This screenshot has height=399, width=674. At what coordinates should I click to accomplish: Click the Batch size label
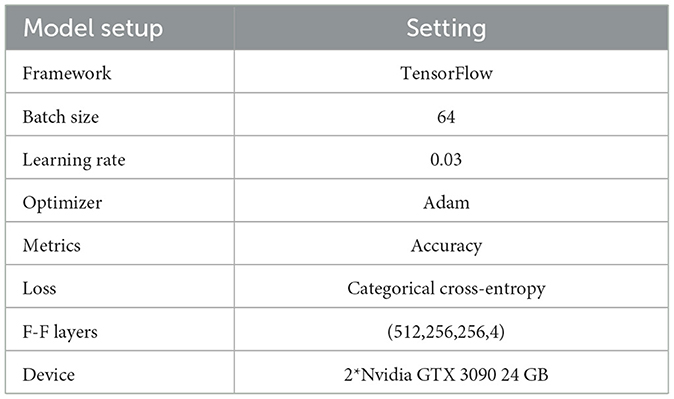61,117
